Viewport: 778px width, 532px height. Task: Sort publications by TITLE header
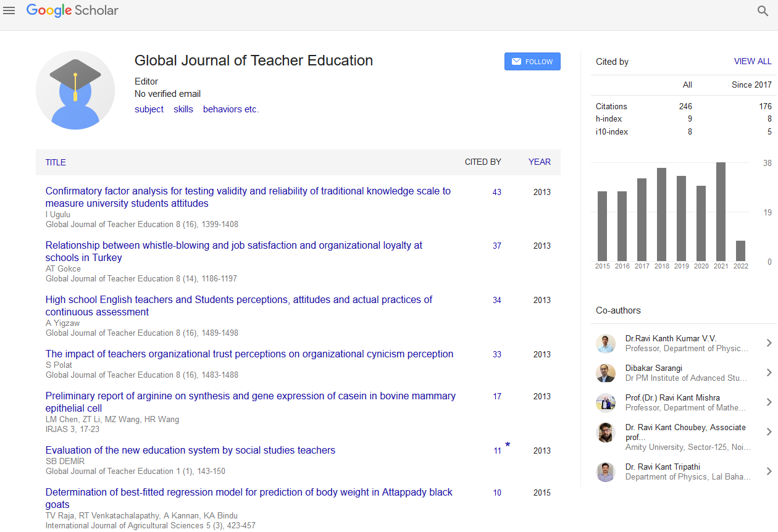pyautogui.click(x=56, y=162)
